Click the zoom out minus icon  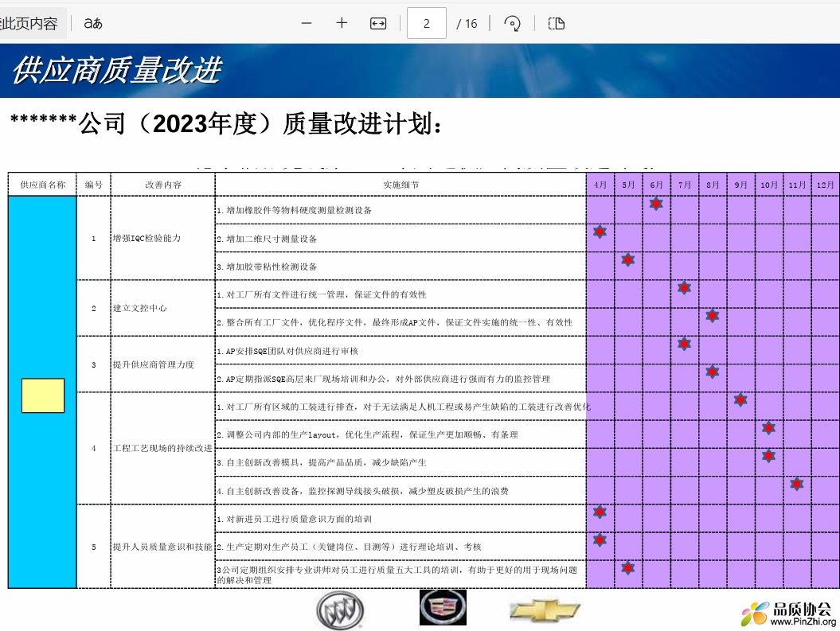coord(307,24)
